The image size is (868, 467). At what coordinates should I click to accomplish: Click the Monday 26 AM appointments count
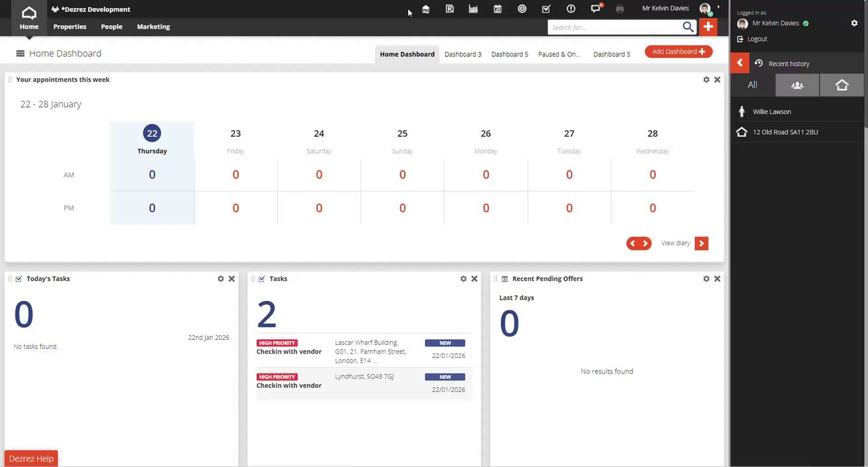(x=486, y=174)
